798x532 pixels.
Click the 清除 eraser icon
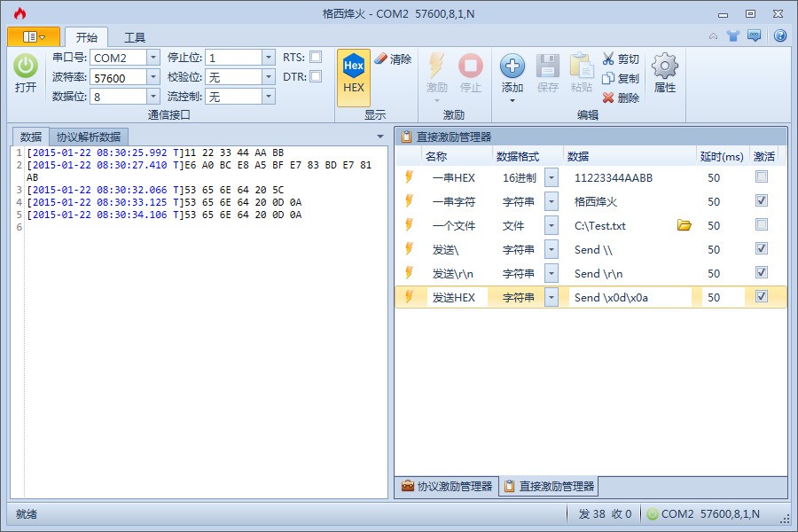381,59
